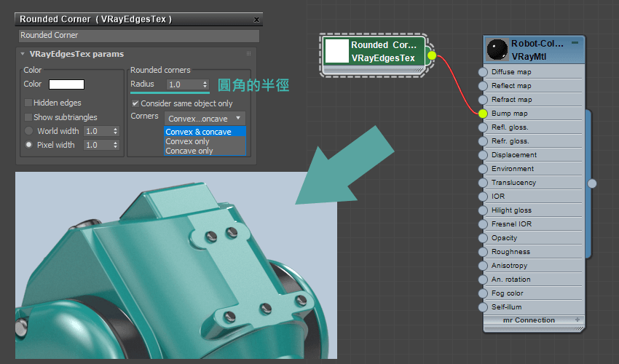Open the Corners dropdown
619x364 pixels.
205,118
